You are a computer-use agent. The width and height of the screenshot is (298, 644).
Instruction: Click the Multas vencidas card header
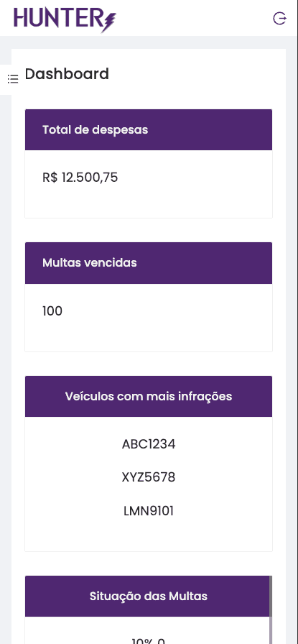(x=149, y=263)
